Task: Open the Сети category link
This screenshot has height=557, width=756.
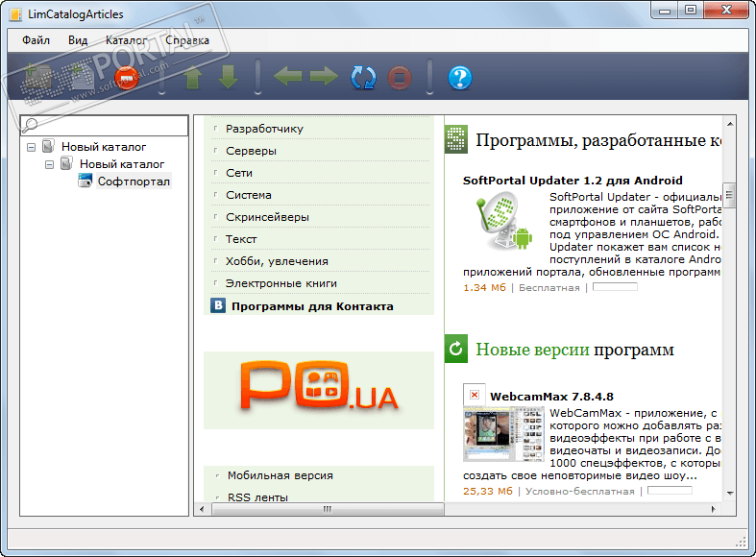Action: [239, 173]
